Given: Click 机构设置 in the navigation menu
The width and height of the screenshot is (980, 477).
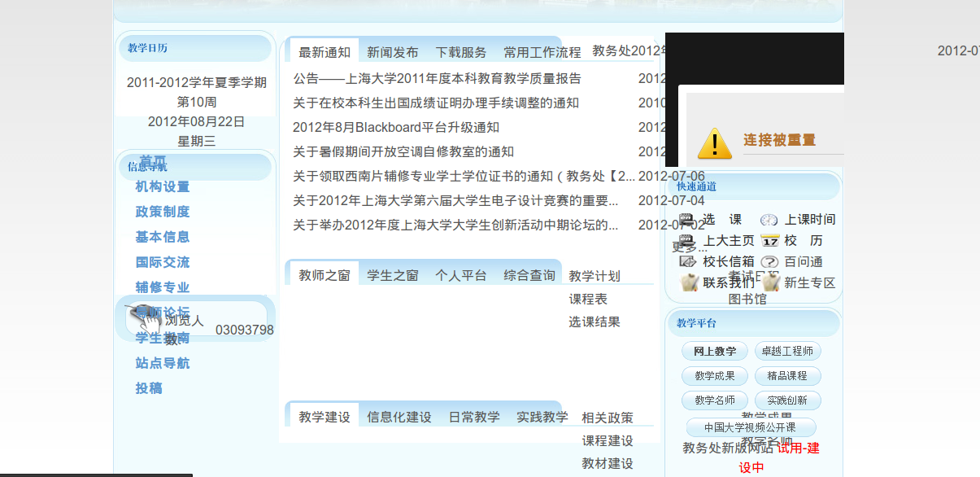Looking at the screenshot, I should click(163, 186).
